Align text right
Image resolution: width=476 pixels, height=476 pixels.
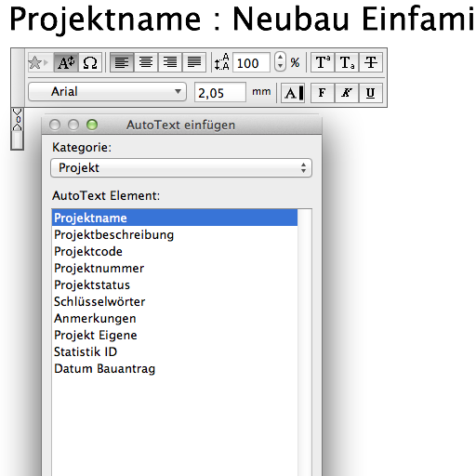tap(170, 63)
